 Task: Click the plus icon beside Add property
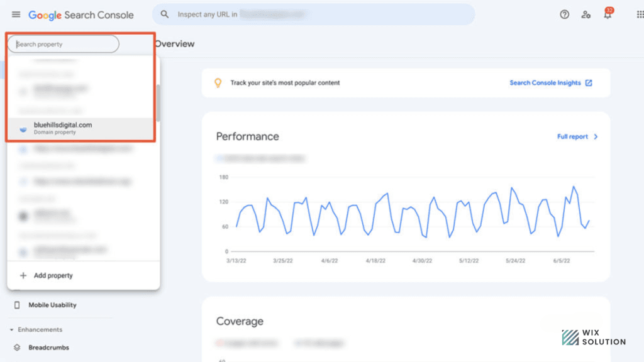[23, 275]
